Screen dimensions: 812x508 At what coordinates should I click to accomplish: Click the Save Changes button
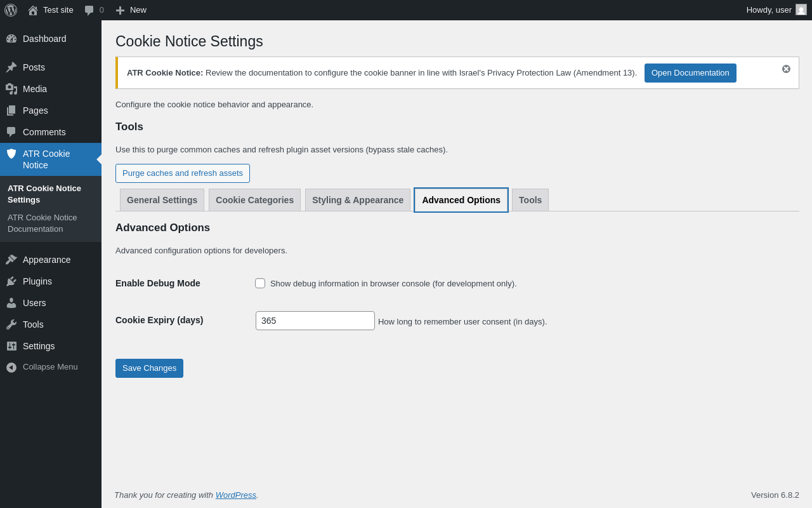click(149, 368)
